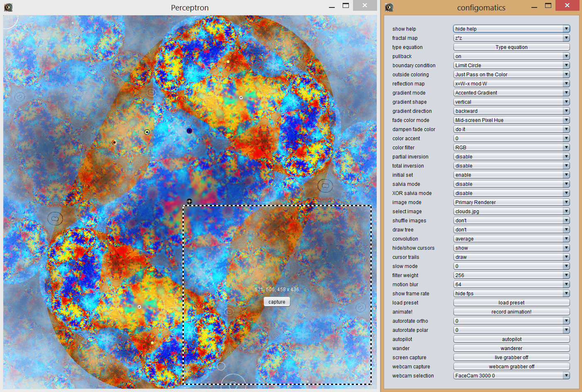The width and height of the screenshot is (582, 392).
Task: Open the salvia mode dropdown
Action: (511, 184)
